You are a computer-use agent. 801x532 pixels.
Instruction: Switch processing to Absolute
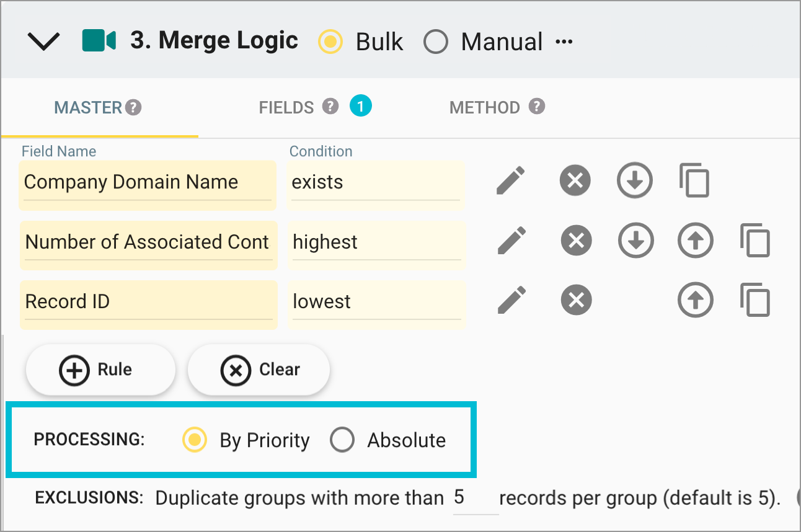coord(342,440)
